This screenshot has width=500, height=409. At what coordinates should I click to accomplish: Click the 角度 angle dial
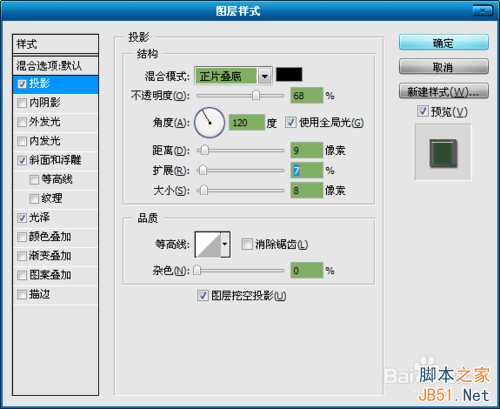pyautogui.click(x=210, y=123)
